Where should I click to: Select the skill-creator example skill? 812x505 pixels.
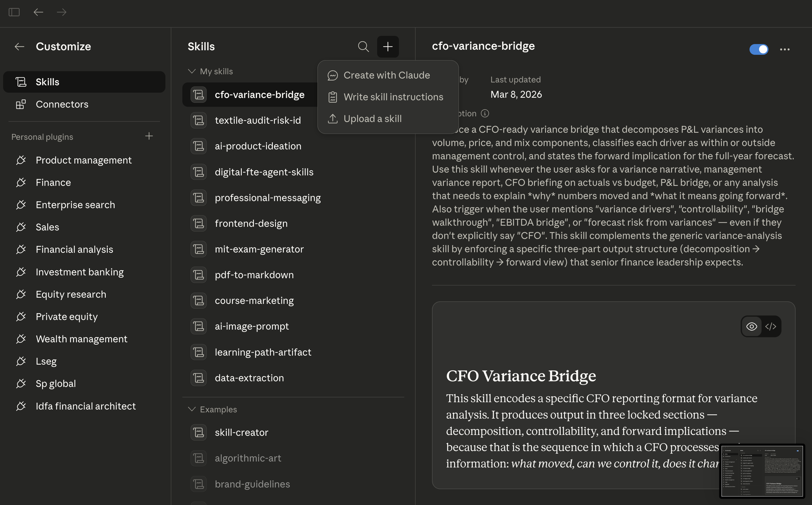241,432
